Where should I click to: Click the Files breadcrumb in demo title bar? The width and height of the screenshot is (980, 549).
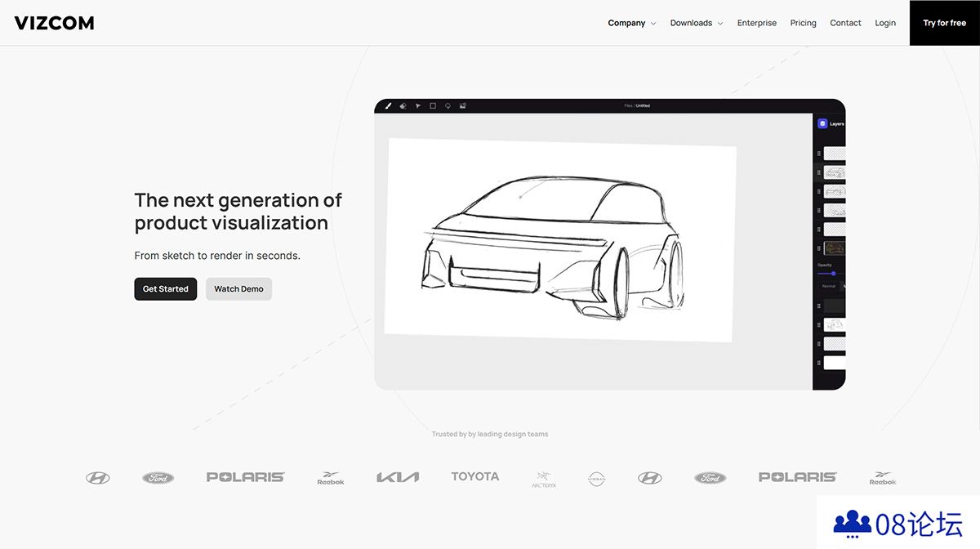(x=628, y=105)
